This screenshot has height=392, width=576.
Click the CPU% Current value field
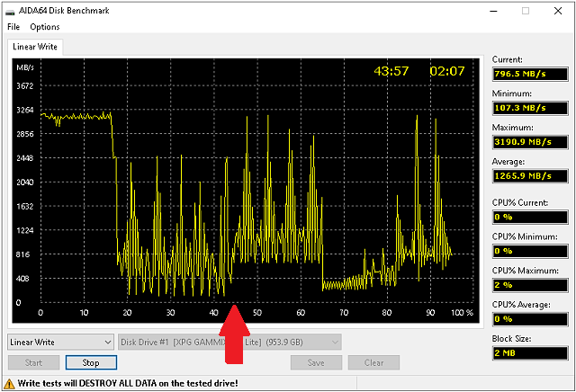click(530, 218)
